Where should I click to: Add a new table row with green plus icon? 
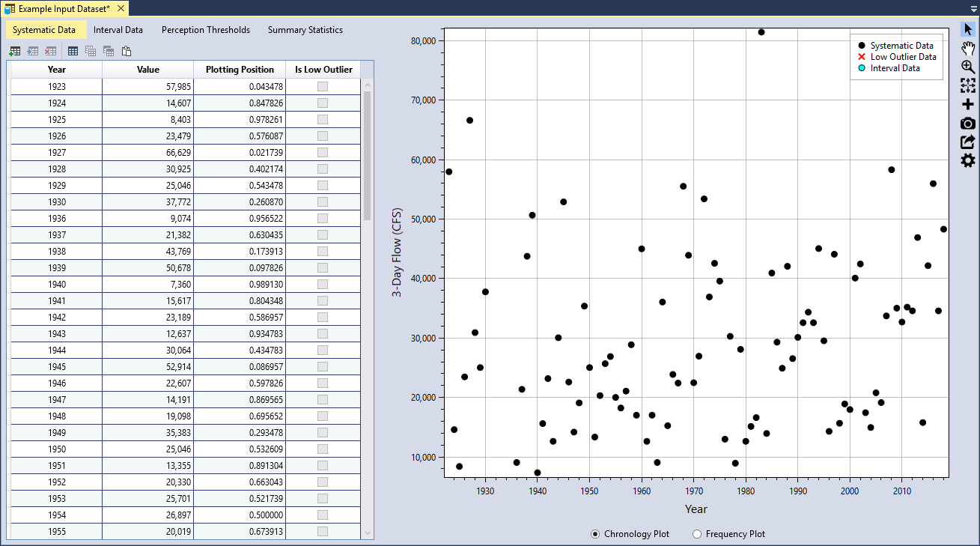[x=15, y=51]
